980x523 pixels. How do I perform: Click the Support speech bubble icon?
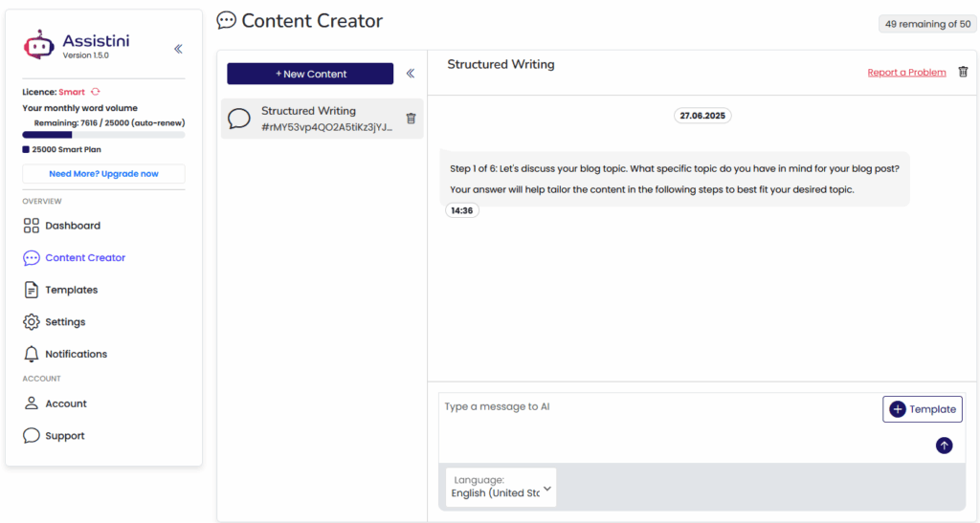point(32,435)
